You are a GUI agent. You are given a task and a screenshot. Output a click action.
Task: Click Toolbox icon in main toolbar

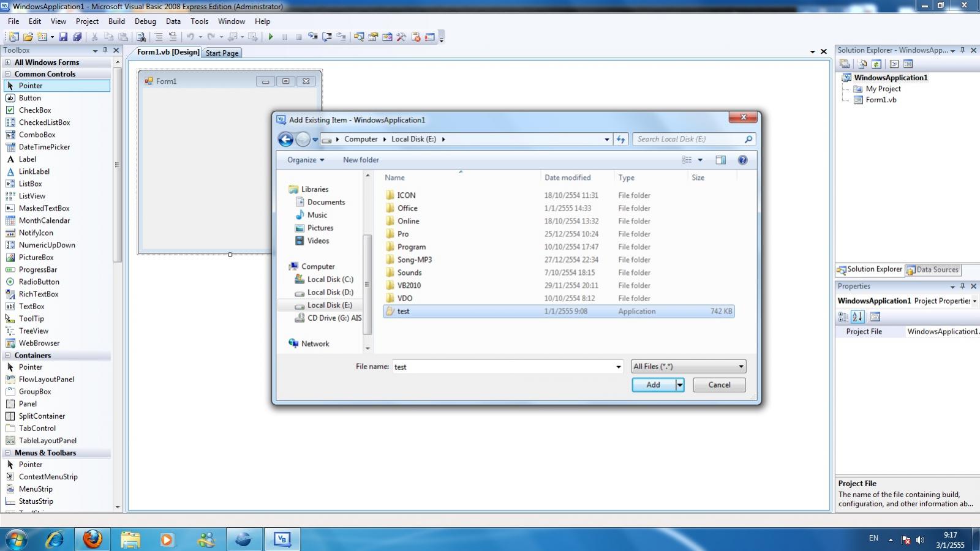(x=401, y=37)
